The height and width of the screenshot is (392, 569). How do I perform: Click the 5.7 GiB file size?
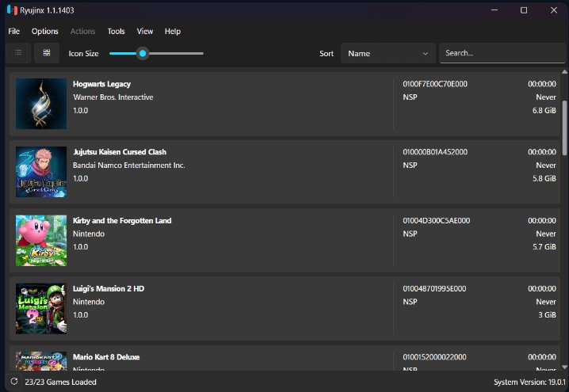(544, 246)
